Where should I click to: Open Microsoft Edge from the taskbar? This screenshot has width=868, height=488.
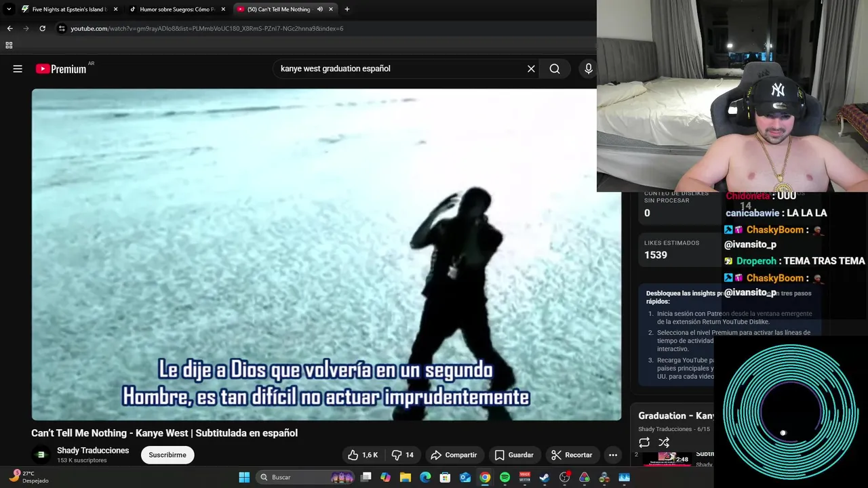(425, 477)
